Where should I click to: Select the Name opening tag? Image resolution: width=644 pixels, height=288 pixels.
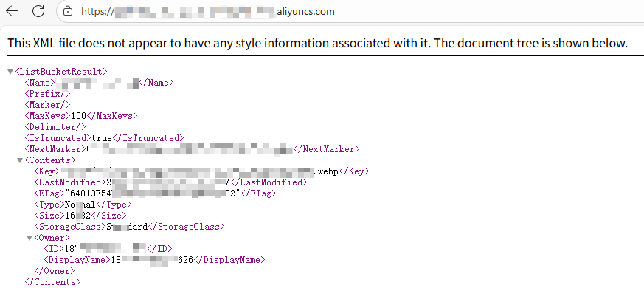(x=40, y=83)
